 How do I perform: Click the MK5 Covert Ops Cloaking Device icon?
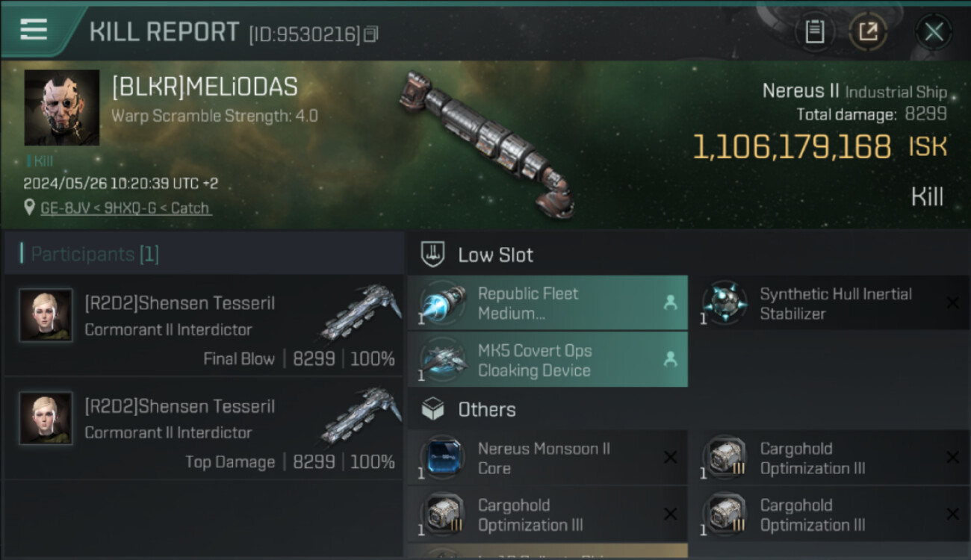pos(443,360)
